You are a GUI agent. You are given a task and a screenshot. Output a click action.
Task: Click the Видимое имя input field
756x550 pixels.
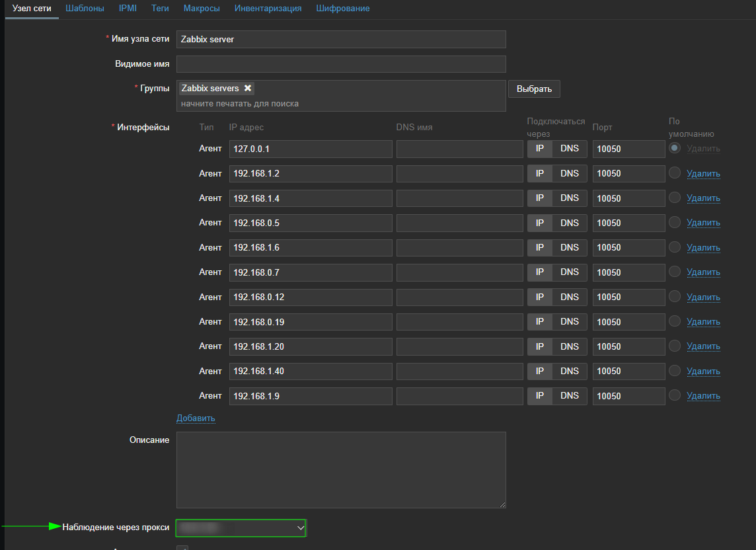341,64
